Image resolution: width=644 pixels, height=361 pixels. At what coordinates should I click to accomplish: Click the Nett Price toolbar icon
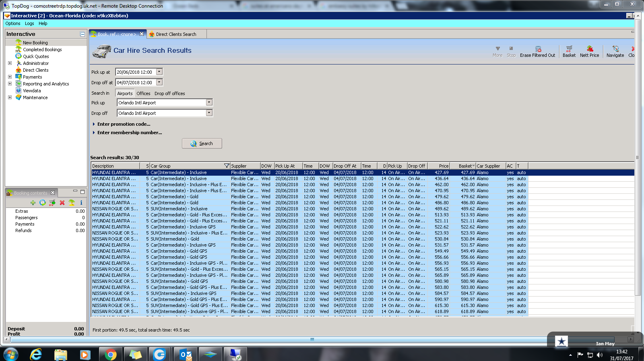589,49
